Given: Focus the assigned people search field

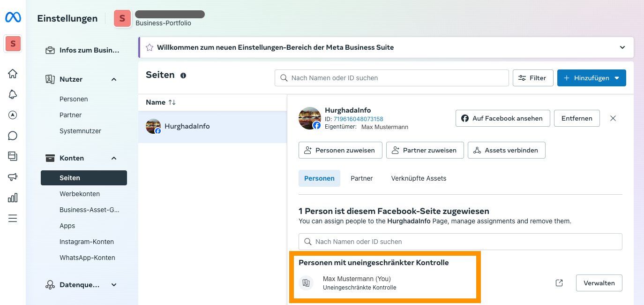Looking at the screenshot, I should pos(460,242).
